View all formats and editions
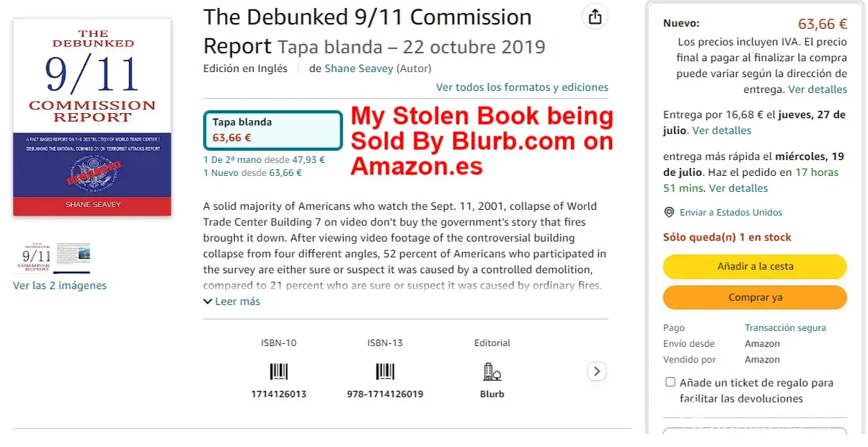Screen dimensions: 868x447 tap(522, 87)
